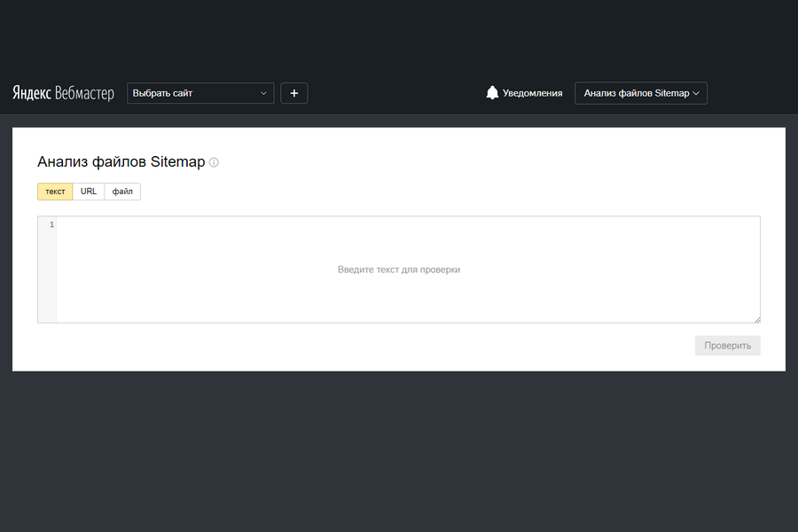Click the notifications bell icon
Screen dimensions: 798x532
pos(492,93)
